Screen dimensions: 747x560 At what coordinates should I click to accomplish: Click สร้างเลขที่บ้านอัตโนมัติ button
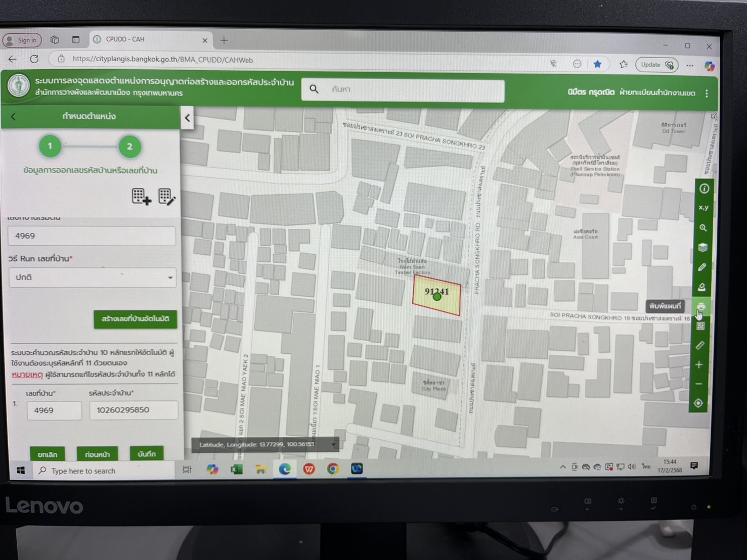(135, 319)
